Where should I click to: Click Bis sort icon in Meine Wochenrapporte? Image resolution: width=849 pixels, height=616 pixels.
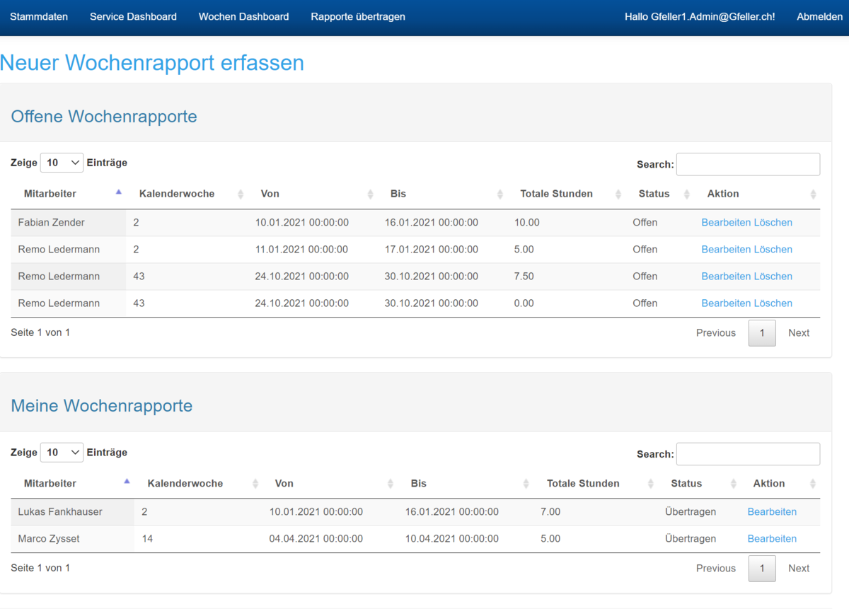click(x=526, y=484)
